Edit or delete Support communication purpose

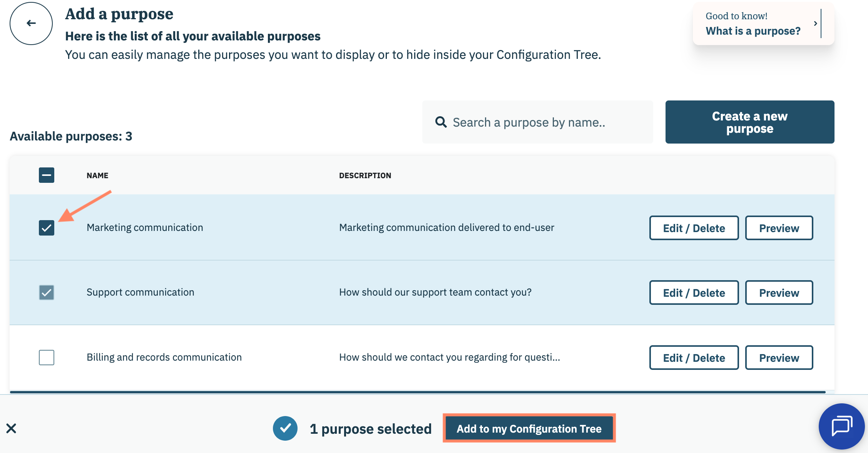(694, 293)
